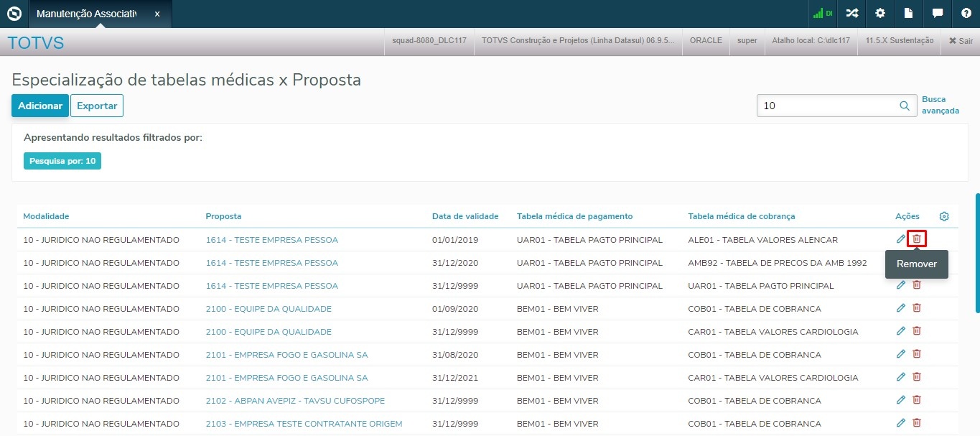
Task: Open 1614 proposal link dated 31/12/2020
Action: click(271, 263)
